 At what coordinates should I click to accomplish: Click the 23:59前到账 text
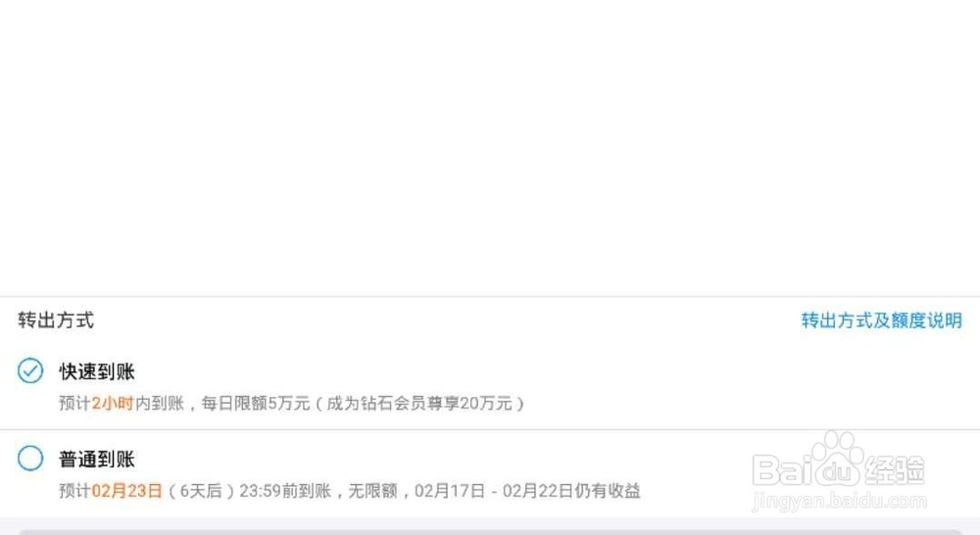tap(285, 491)
